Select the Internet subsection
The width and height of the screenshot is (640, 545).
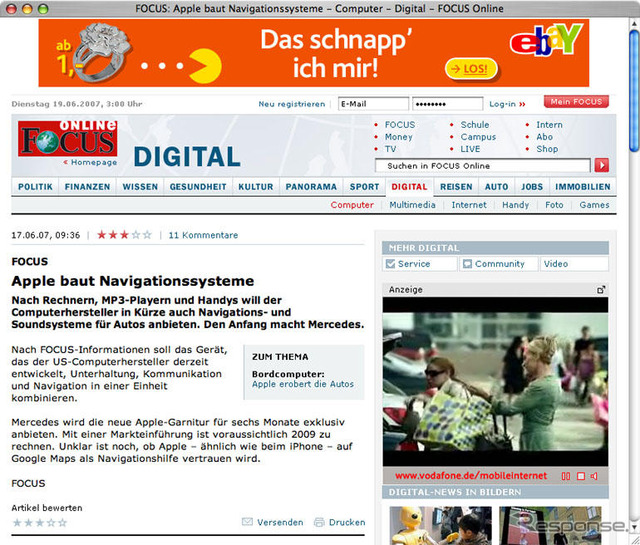click(469, 205)
